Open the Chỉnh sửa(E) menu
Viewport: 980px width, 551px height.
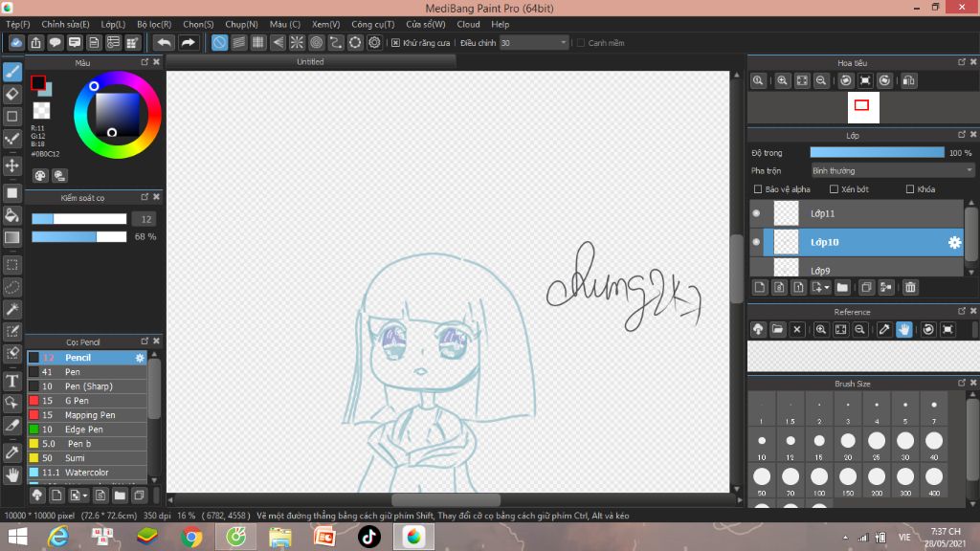(65, 24)
